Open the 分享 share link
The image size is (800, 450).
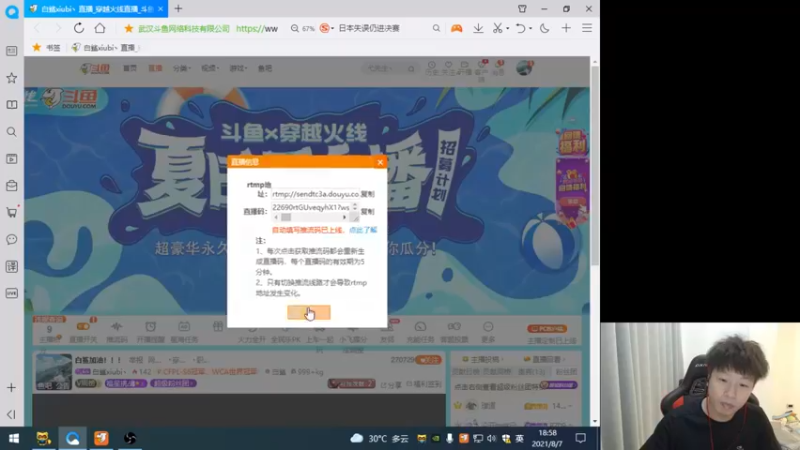(x=391, y=385)
